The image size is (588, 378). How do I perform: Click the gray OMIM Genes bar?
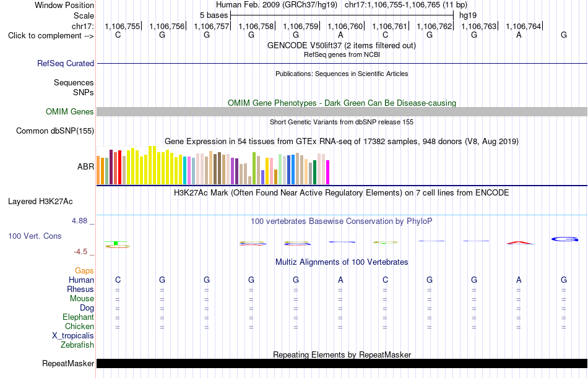coord(342,112)
